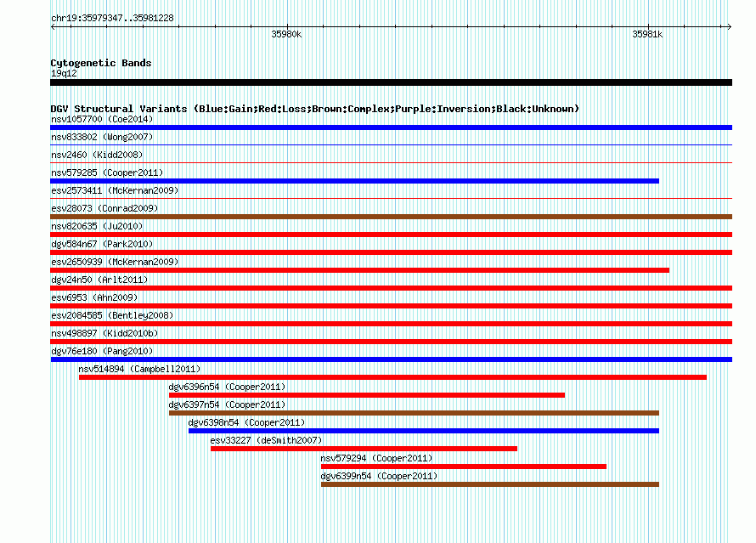Screen dimensions: 756x543
Task: Click the black 19q12 cytogenetic band bar
Action: point(391,82)
